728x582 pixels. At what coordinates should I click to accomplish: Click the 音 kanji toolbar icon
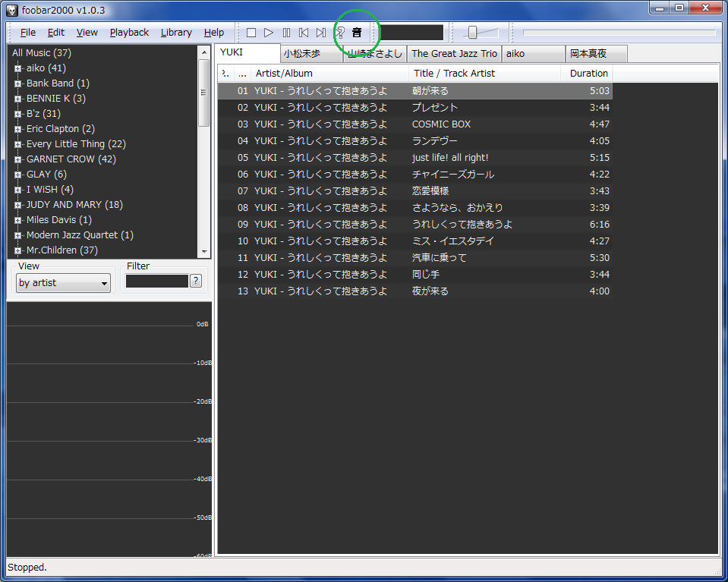click(x=357, y=33)
